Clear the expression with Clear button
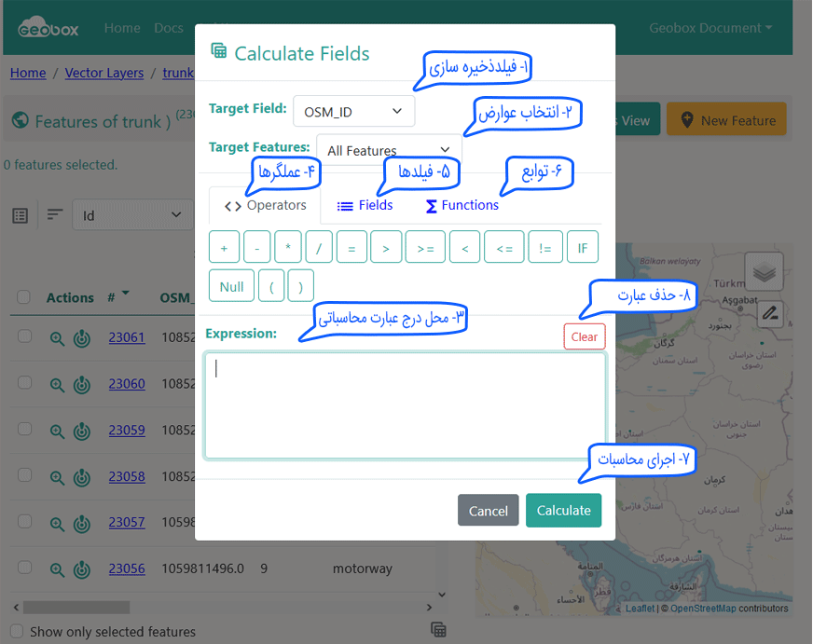 (584, 336)
